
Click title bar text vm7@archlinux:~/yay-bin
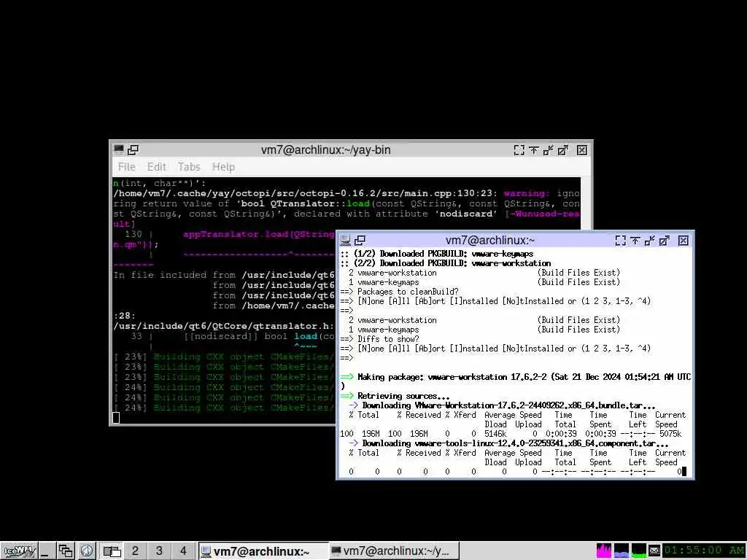(325, 150)
